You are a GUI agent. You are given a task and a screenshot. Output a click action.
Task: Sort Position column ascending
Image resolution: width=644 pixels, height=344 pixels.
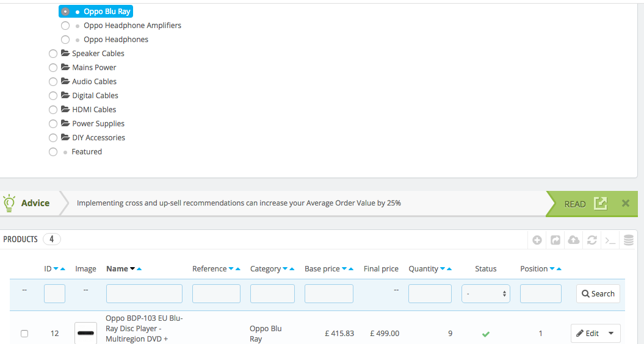tap(559, 269)
